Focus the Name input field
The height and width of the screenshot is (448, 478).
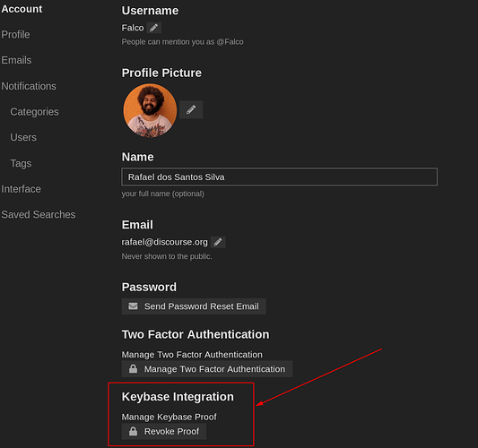click(x=279, y=177)
